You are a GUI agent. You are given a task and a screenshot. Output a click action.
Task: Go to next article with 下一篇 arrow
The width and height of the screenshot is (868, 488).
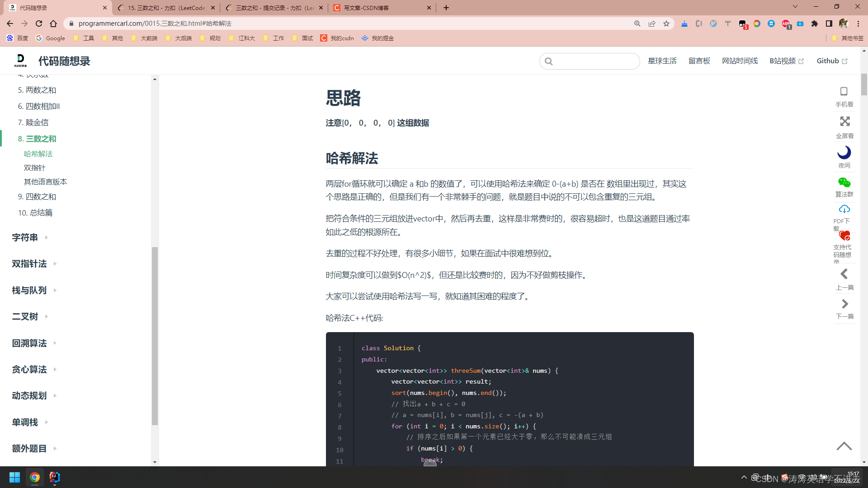pyautogui.click(x=844, y=304)
